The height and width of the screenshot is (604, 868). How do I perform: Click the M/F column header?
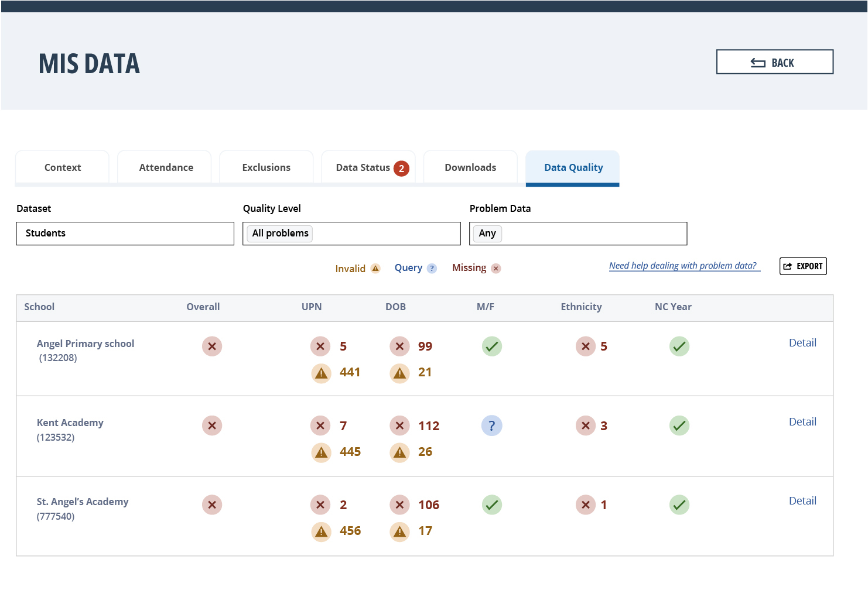pyautogui.click(x=486, y=307)
